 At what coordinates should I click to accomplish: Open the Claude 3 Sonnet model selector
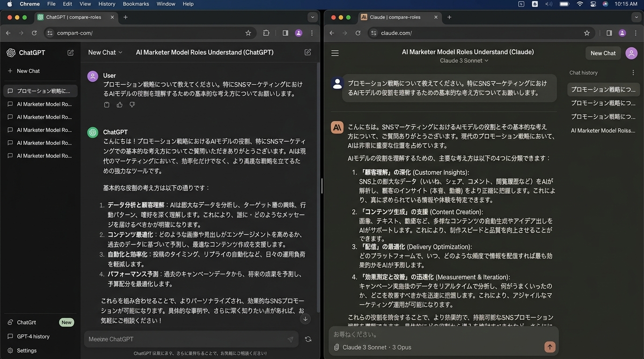click(x=464, y=61)
